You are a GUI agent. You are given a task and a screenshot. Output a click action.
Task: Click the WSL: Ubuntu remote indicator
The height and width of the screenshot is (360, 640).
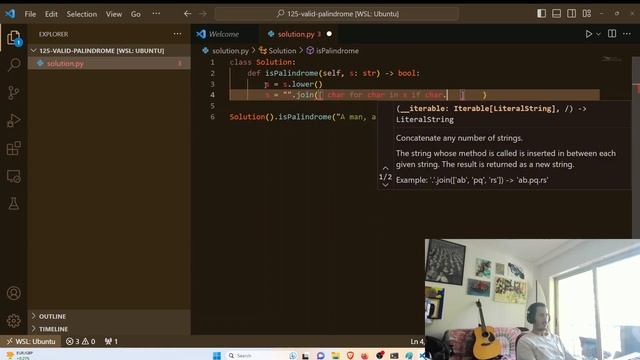pos(31,341)
